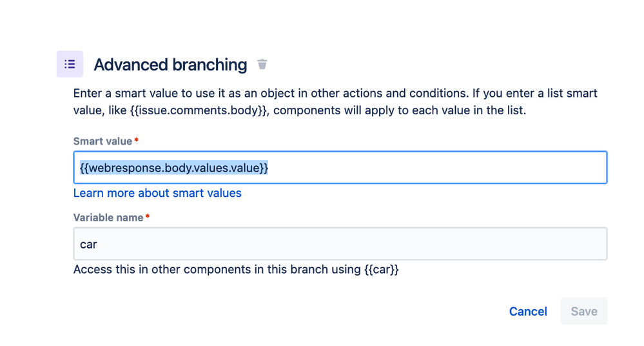Click the highlighted webresponse smart value text
This screenshot has width=644, height=346.
(x=174, y=168)
